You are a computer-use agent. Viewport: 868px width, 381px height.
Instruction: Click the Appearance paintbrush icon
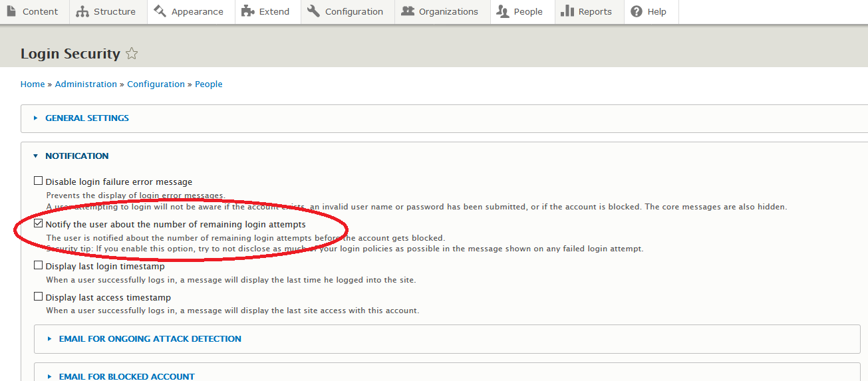[x=160, y=11]
